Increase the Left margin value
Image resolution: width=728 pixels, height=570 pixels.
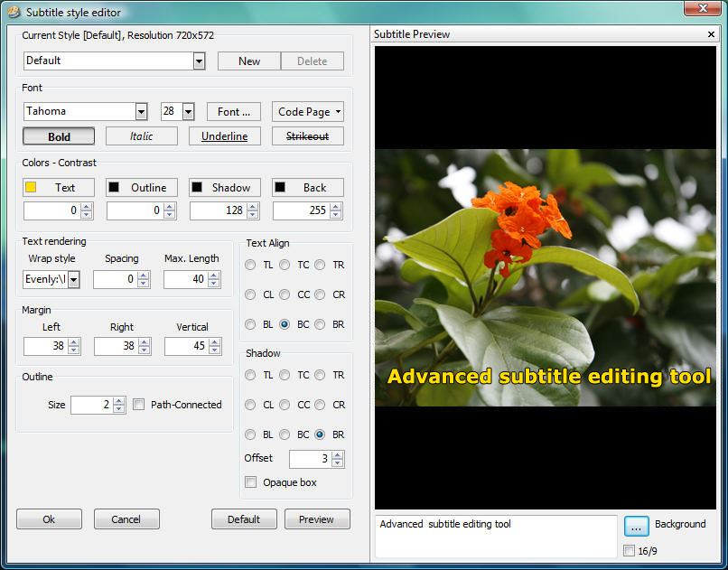tap(73, 342)
